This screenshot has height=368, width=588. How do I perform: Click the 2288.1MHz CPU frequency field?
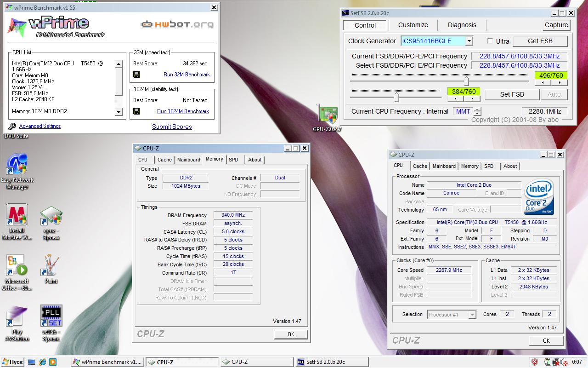[x=545, y=111]
